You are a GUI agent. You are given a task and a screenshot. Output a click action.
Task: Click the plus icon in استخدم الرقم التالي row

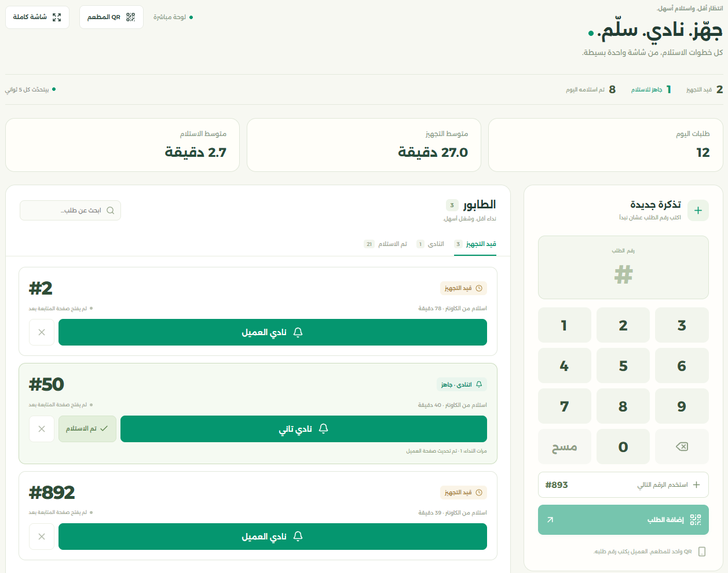tap(696, 485)
